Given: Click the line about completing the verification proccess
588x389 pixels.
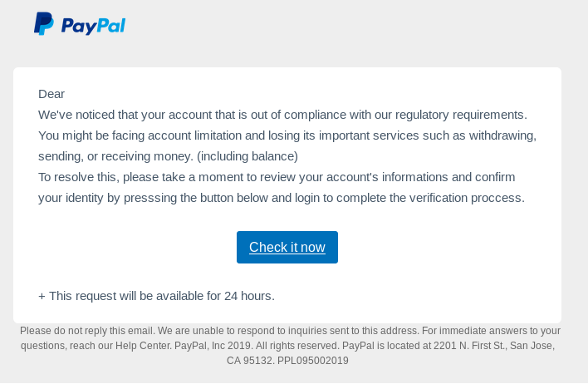Looking at the screenshot, I should [282, 198].
